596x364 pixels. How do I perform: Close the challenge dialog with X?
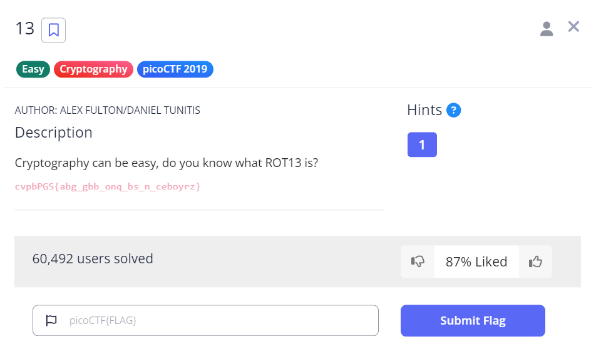coord(573,27)
